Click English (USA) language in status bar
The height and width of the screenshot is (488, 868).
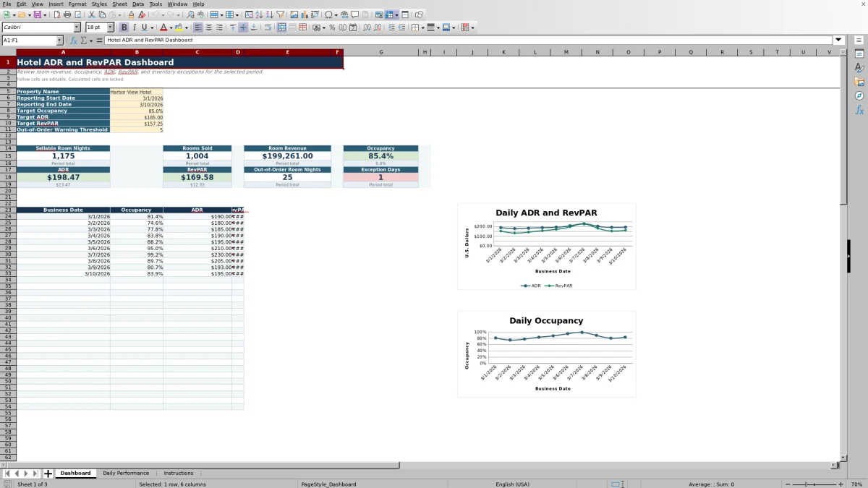coord(512,484)
